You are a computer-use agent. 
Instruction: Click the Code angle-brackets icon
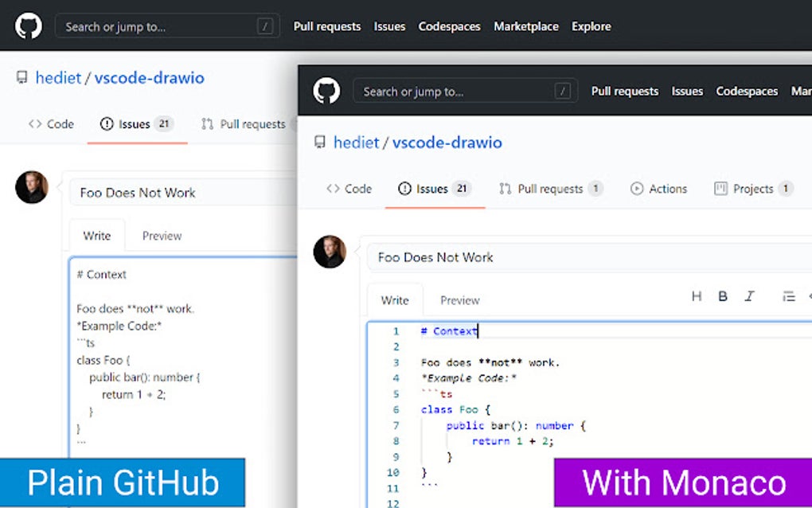(335, 189)
